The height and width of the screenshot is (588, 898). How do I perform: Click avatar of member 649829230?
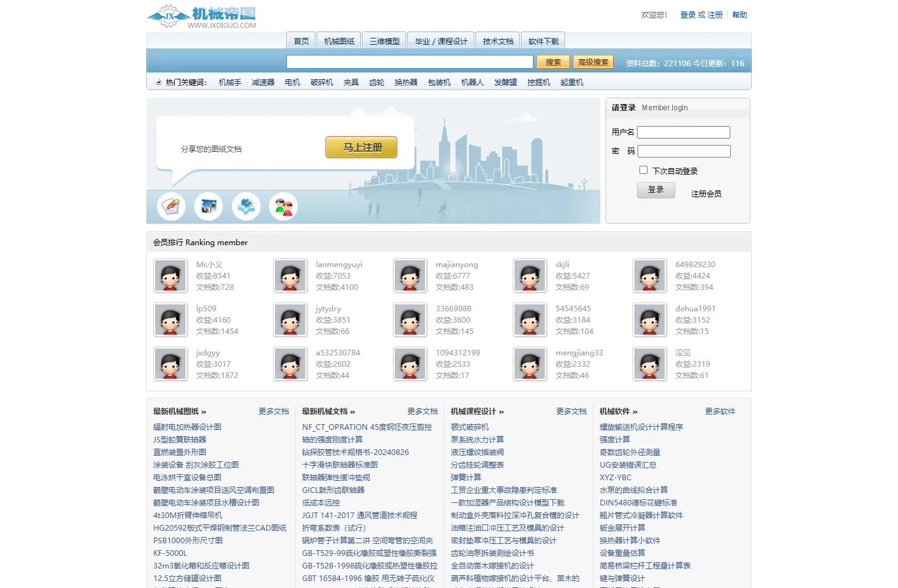click(650, 275)
